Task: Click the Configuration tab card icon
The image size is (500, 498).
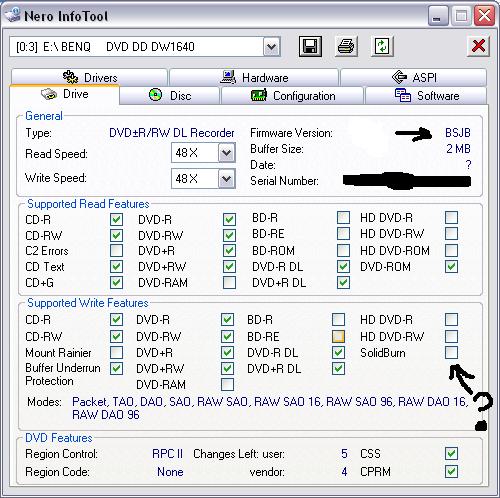Action: pyautogui.click(x=259, y=96)
